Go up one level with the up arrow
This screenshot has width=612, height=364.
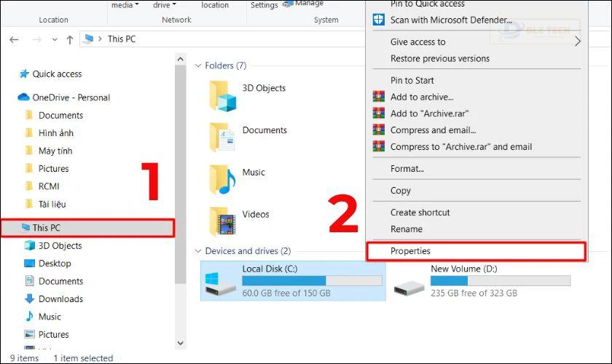coord(70,39)
